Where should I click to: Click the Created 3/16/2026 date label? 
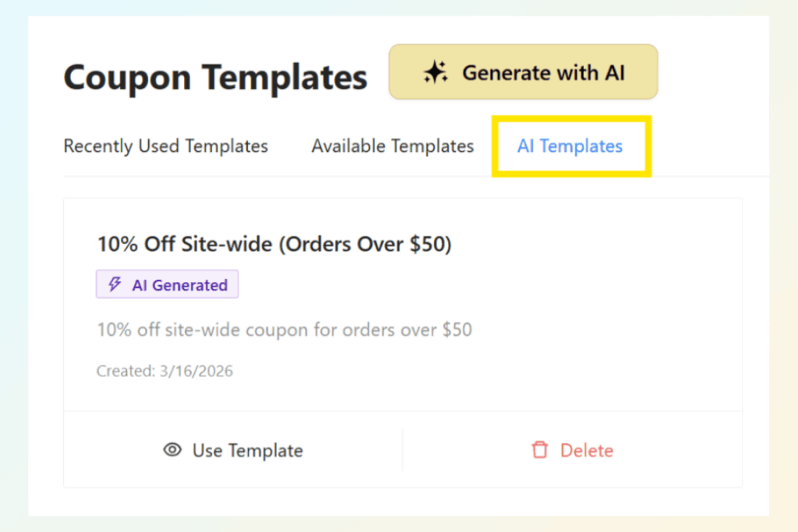[x=164, y=371]
